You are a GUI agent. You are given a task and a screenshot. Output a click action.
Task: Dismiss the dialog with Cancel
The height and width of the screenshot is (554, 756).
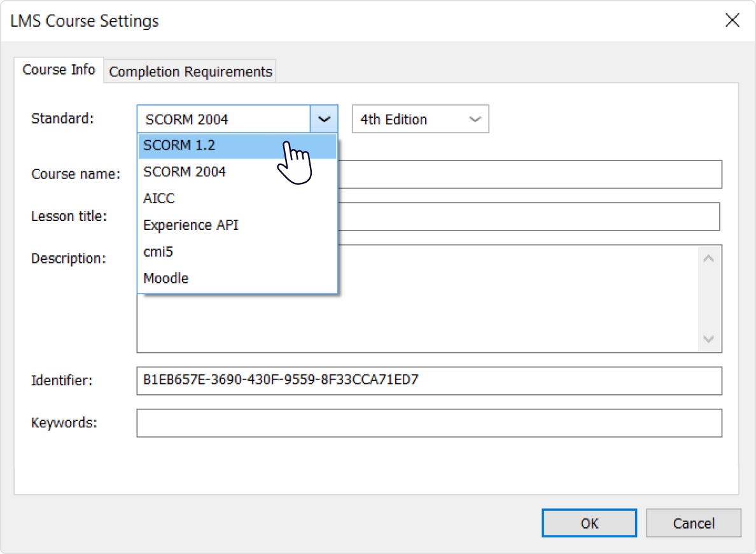(693, 523)
